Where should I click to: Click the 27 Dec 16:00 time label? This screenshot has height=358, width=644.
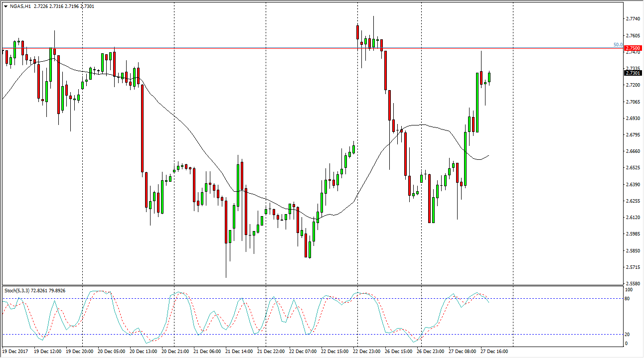point(493,352)
